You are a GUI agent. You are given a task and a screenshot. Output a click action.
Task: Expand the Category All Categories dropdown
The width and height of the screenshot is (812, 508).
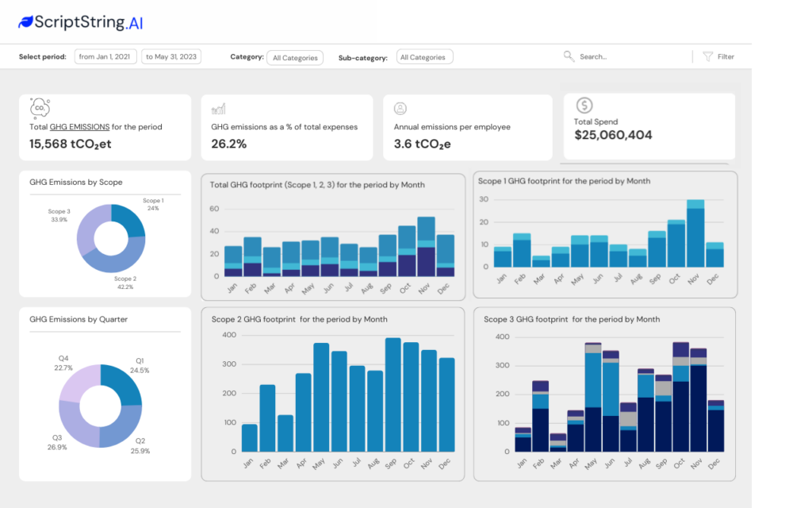pyautogui.click(x=295, y=57)
